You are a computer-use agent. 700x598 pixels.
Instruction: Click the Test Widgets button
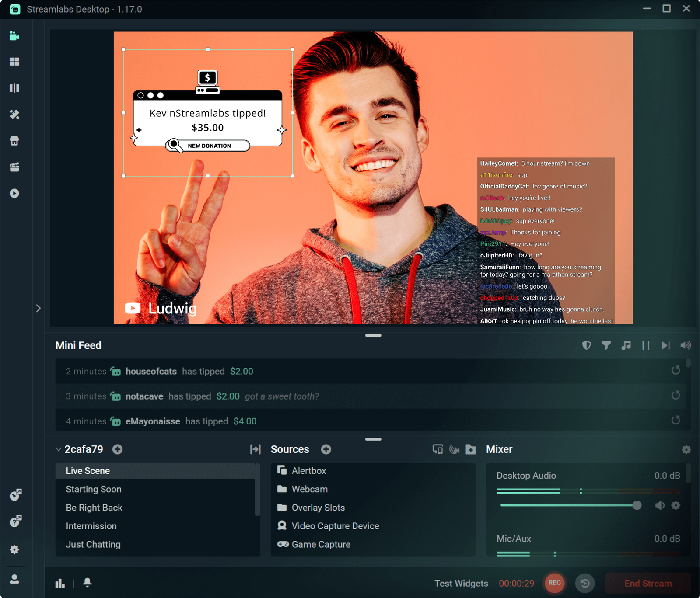click(x=461, y=583)
